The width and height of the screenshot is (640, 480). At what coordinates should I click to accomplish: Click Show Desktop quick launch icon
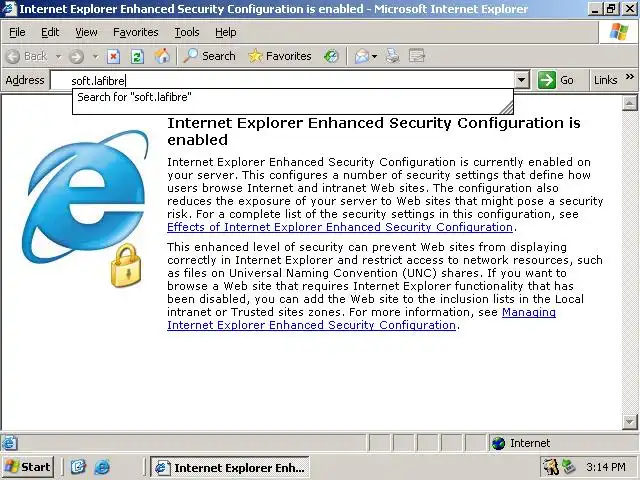coord(78,467)
